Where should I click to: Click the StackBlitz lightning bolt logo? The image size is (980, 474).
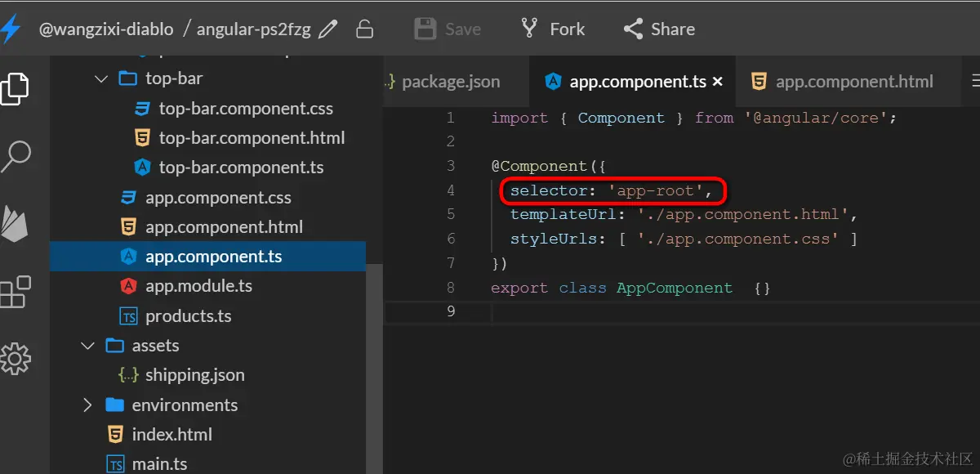coord(10,29)
